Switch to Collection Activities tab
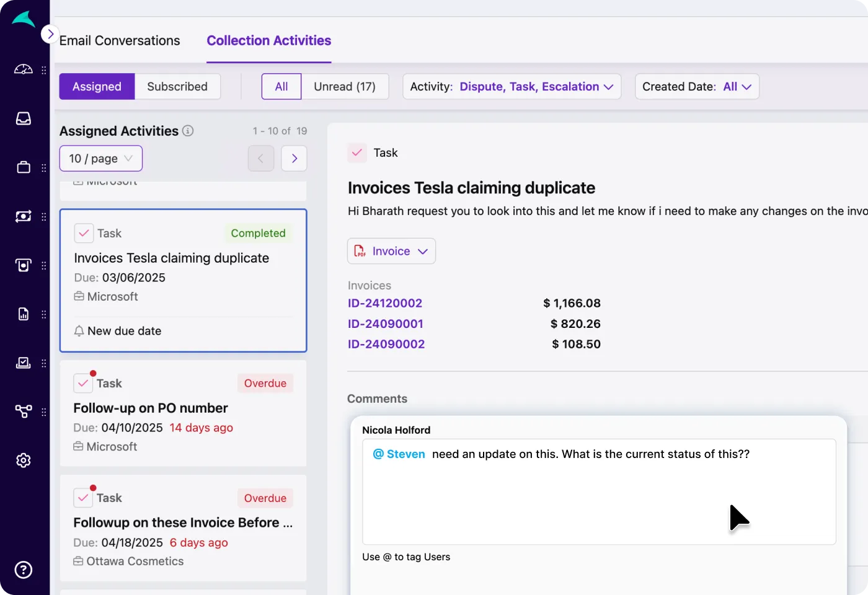Image resolution: width=868 pixels, height=595 pixels. coord(269,40)
